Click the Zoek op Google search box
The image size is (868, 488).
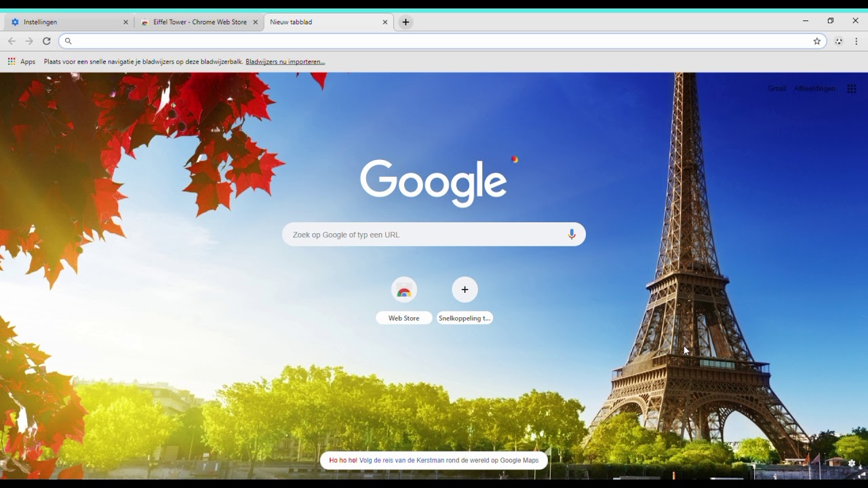tap(434, 235)
